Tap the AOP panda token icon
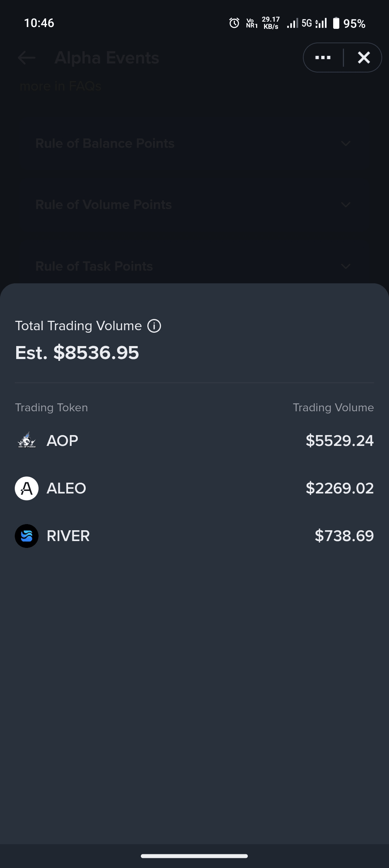 (27, 440)
